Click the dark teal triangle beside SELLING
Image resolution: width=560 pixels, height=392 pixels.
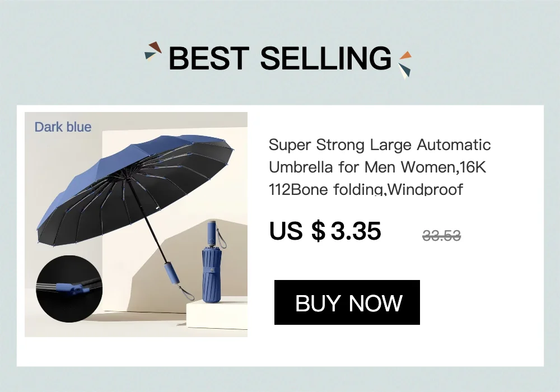(406, 69)
